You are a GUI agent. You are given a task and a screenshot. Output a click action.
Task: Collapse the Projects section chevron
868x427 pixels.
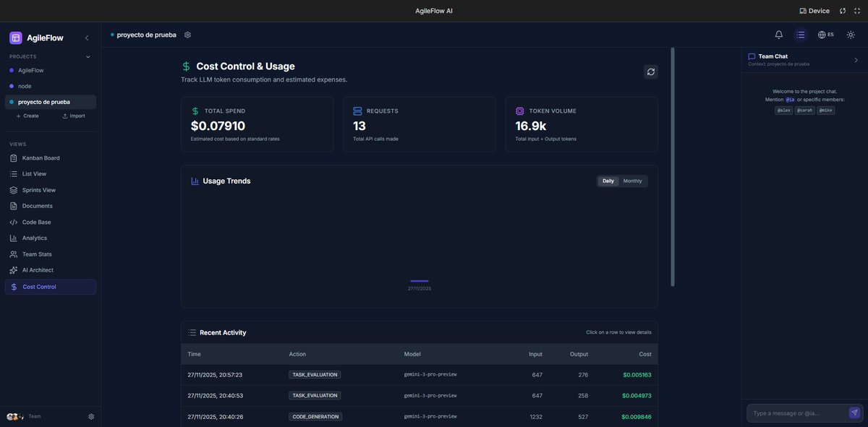pos(88,56)
